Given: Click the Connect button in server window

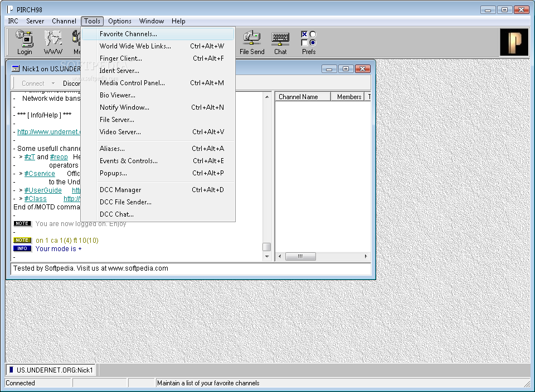Looking at the screenshot, I should [x=33, y=84].
